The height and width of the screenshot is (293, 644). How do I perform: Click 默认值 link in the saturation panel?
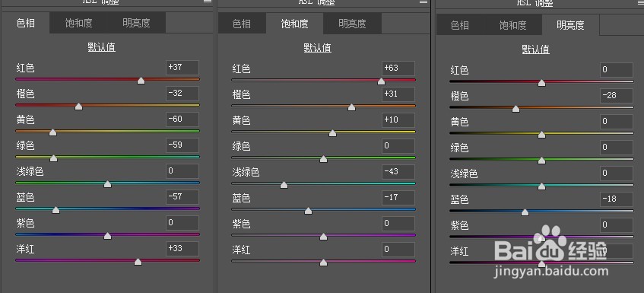[x=318, y=48]
